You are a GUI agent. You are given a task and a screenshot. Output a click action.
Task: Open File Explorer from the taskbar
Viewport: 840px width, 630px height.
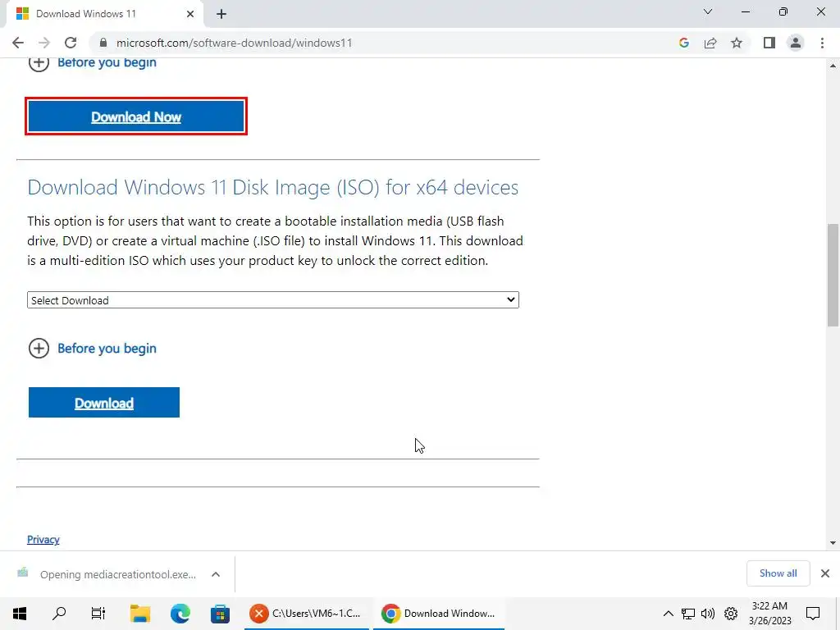pyautogui.click(x=140, y=614)
